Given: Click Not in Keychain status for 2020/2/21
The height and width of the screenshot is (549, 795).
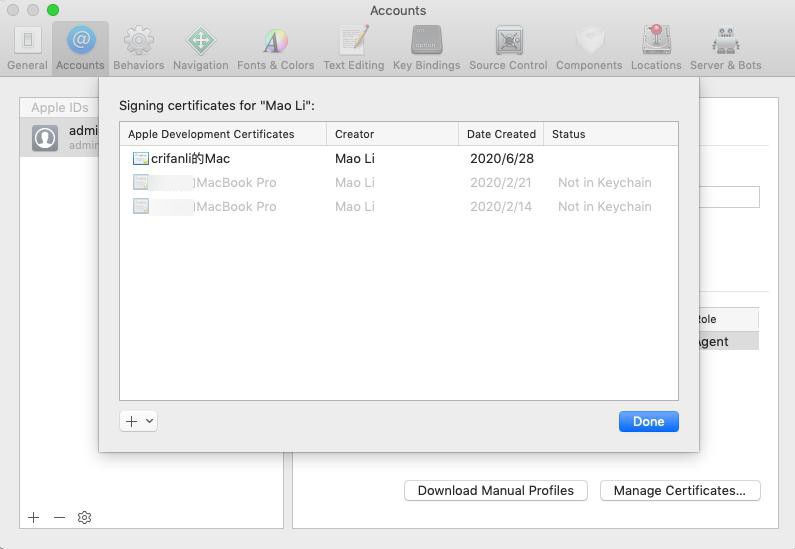Looking at the screenshot, I should coord(604,182).
